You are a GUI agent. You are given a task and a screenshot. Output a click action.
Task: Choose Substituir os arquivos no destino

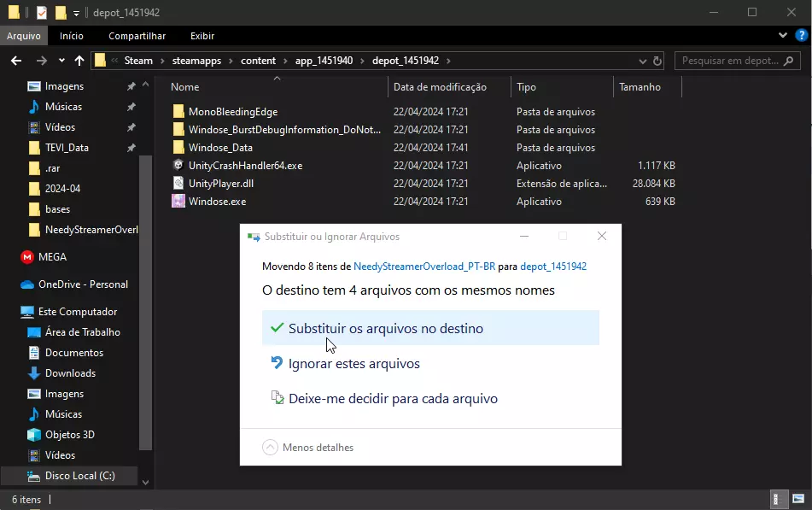pos(430,328)
